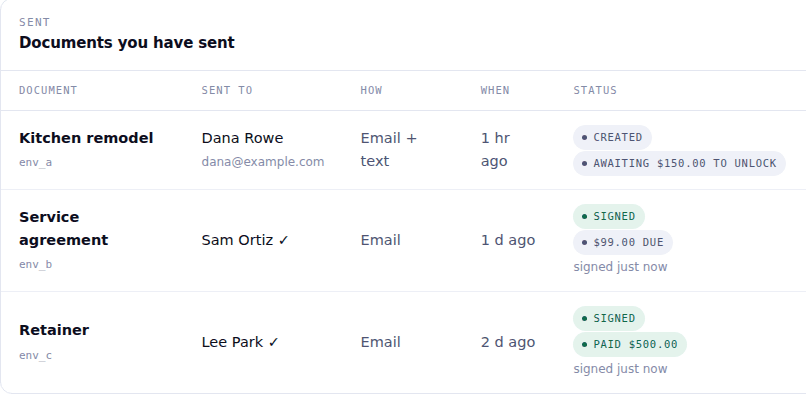
Task: Click the AWAITING $150.00 TO UNLOCK badge
Action: [x=679, y=163]
